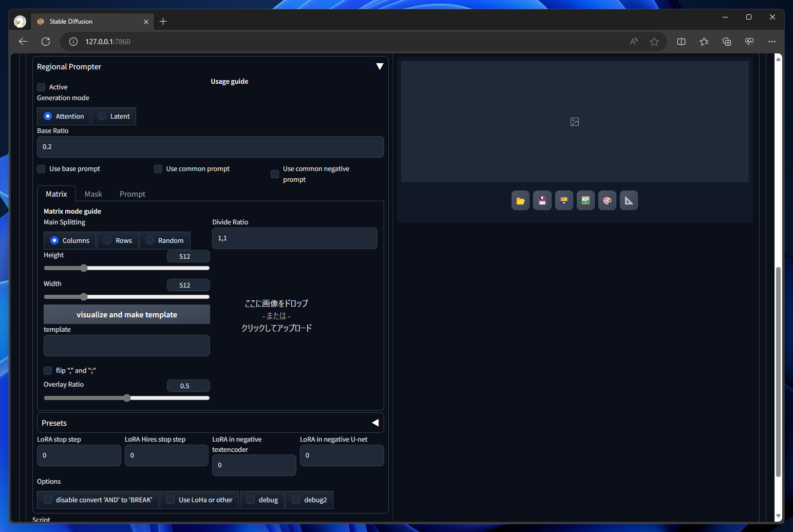Open the split screen icon
The image size is (793, 532).
682,42
